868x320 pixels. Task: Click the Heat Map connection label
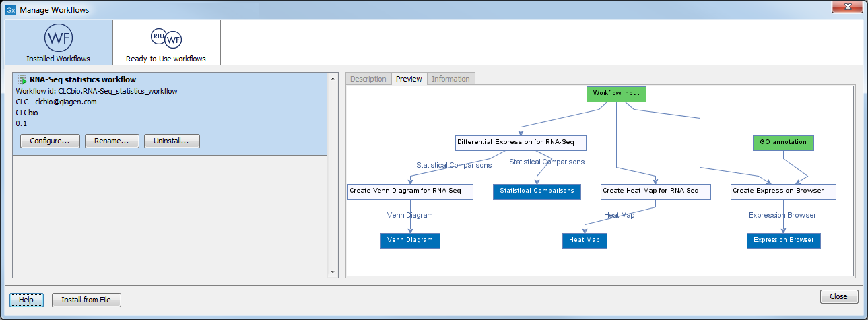(x=619, y=215)
